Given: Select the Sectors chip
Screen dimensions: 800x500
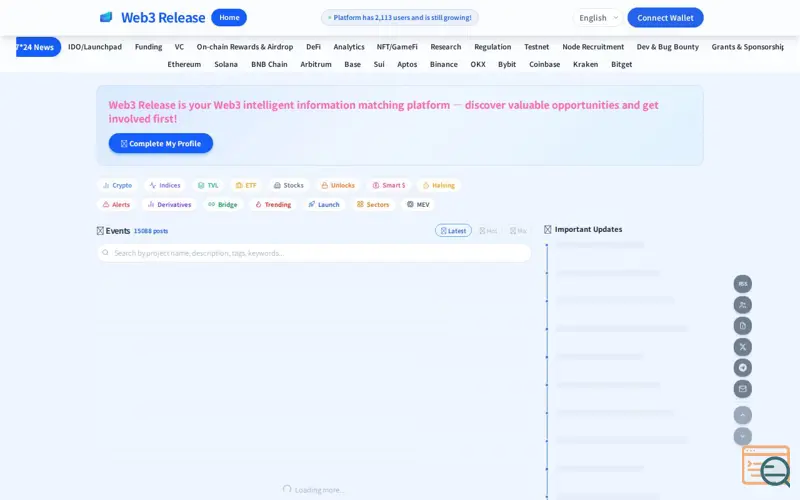Looking at the screenshot, I should (373, 205).
